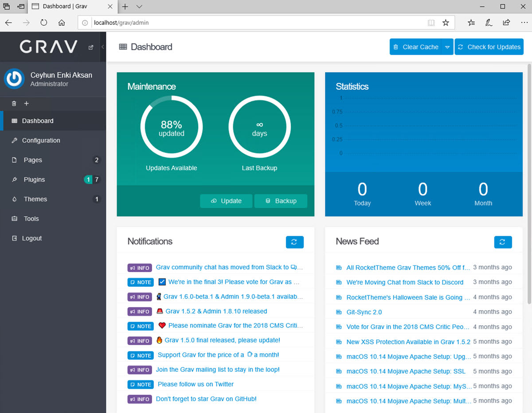532x413 pixels.
Task: Click the Plugins count badge 7
Action: (97, 179)
